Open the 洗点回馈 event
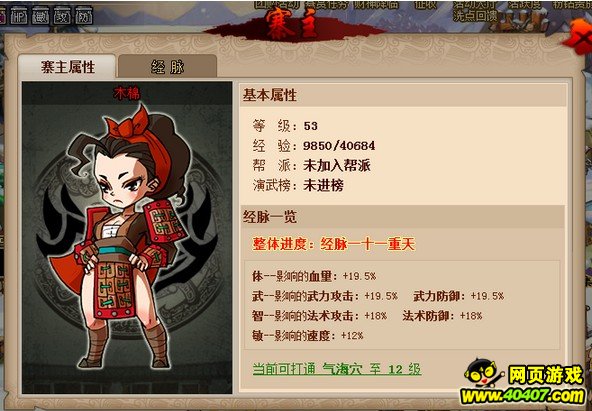Viewport: 592px width, 411px height. [475, 16]
